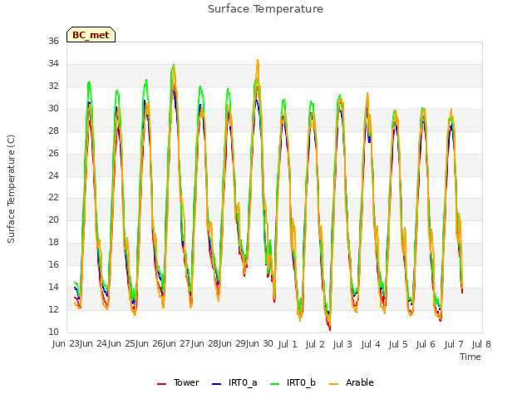Click the Jul 2 x-axis tick label
Screen dimensions: 532x399
(x=315, y=344)
